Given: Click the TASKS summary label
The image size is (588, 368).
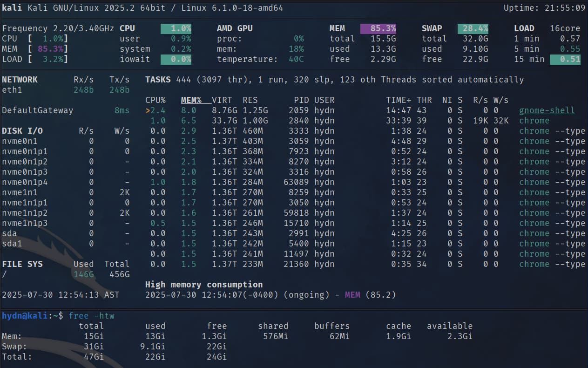Looking at the screenshot, I should (x=158, y=80).
